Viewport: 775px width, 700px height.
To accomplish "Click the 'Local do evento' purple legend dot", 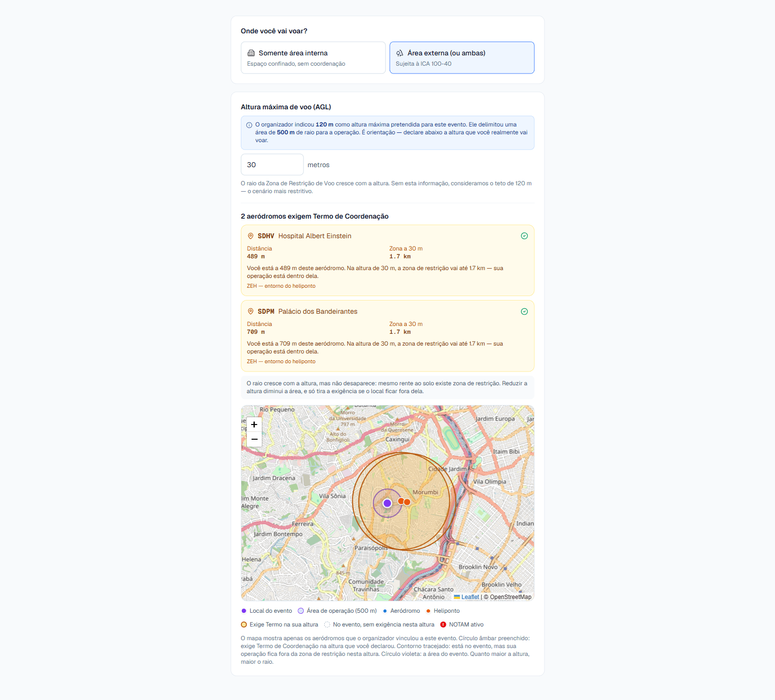I will coord(244,611).
